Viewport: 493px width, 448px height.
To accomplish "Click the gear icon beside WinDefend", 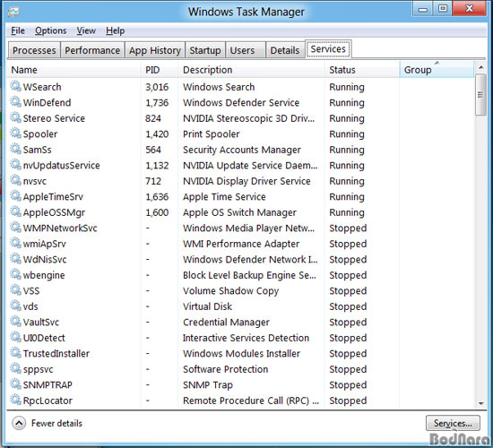I will point(15,101).
